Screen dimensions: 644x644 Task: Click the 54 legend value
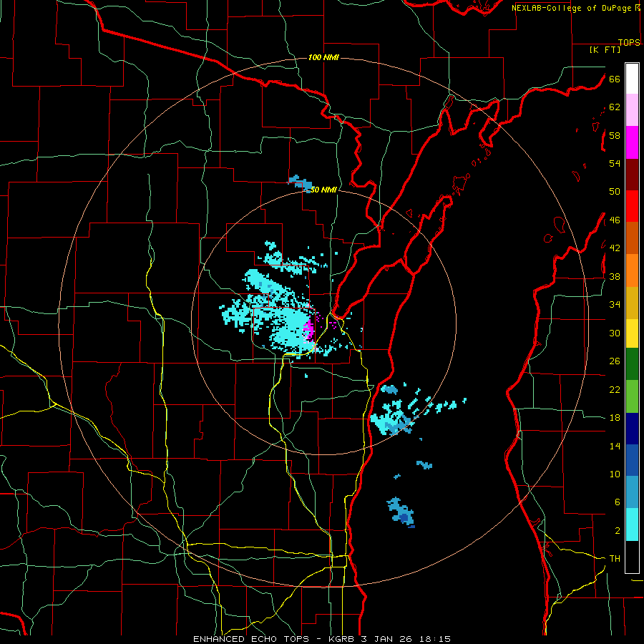[x=615, y=163]
